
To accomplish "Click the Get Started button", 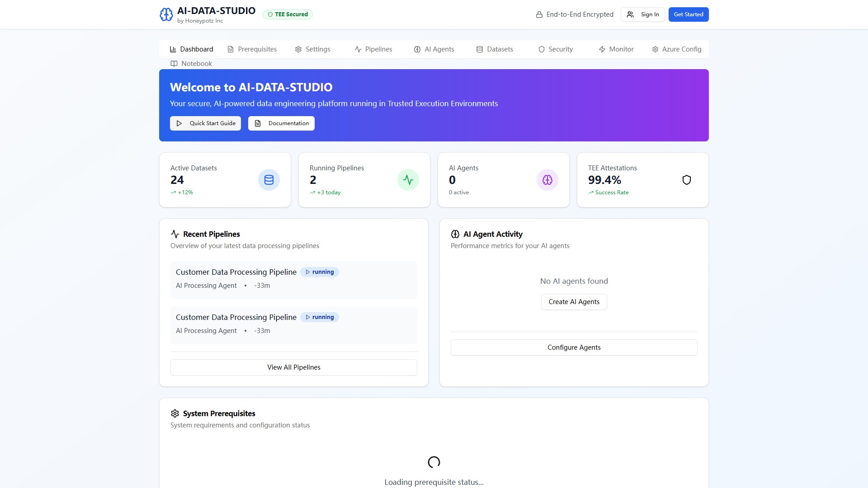I will [689, 14].
